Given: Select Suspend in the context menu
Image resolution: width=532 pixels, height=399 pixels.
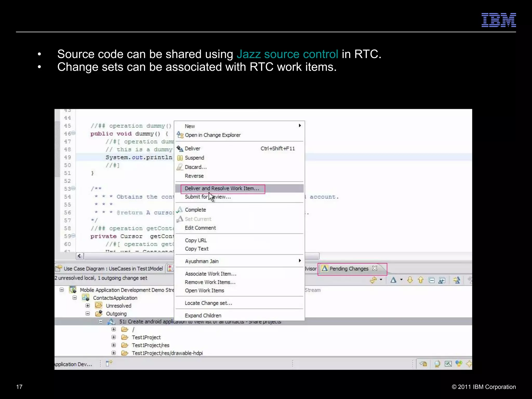Looking at the screenshot, I should tap(239, 158).
